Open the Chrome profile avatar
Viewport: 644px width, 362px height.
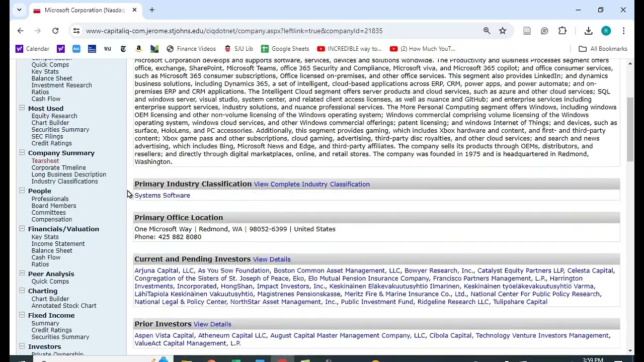[606, 31]
